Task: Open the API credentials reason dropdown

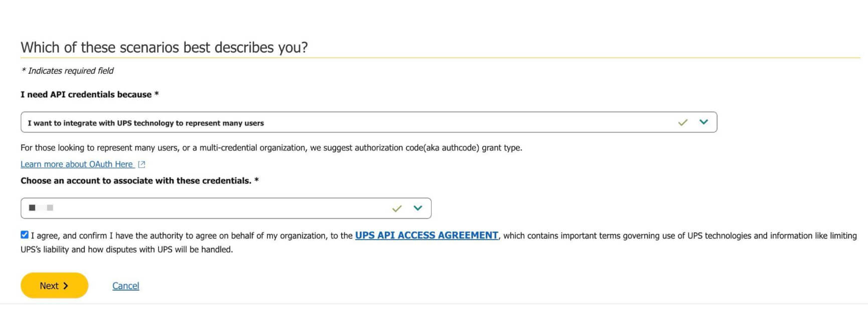Action: click(x=369, y=122)
